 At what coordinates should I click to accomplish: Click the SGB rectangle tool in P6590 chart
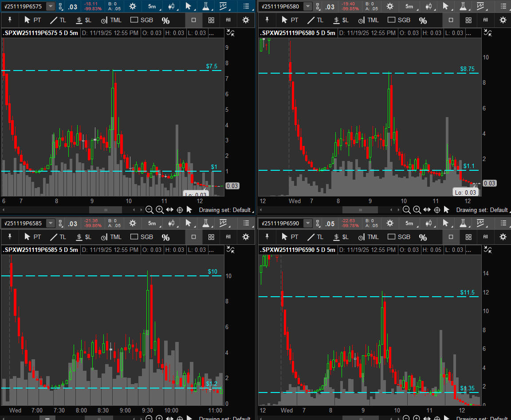[x=399, y=237]
